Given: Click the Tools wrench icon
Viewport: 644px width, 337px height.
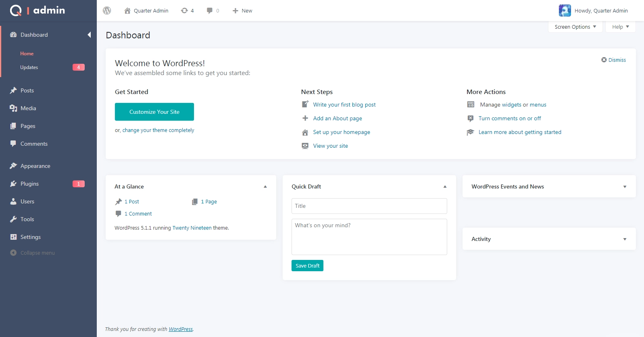Looking at the screenshot, I should (13, 219).
